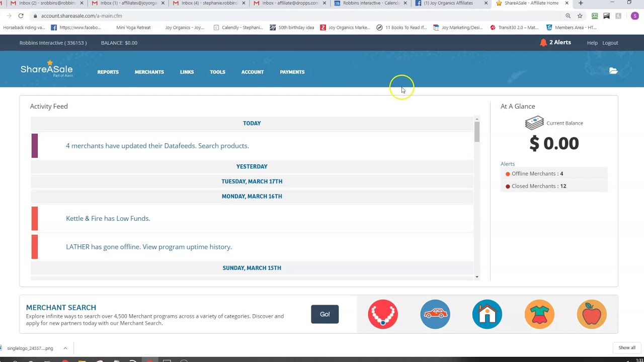Open the TOOLS menu
Viewport: 644px width, 362px height.
pos(217,72)
